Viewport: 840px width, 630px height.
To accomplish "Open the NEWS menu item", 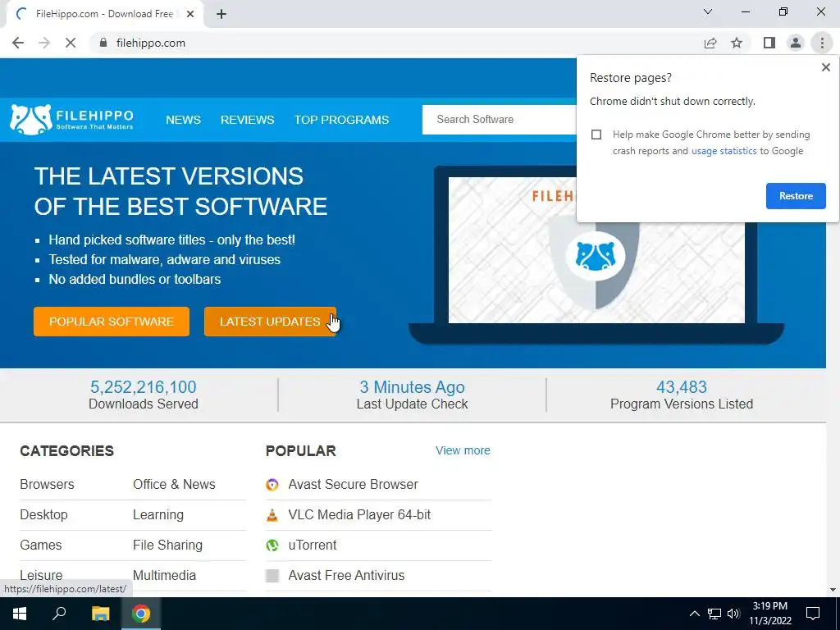I will coord(183,120).
